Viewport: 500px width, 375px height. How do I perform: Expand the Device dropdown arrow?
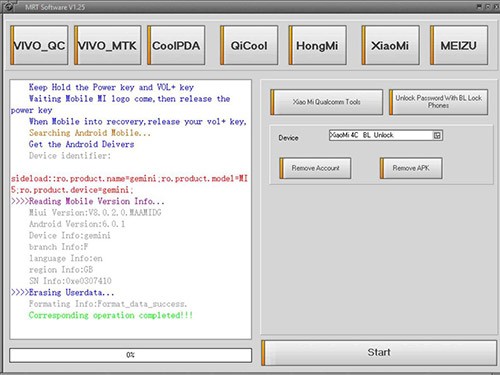pyautogui.click(x=437, y=135)
